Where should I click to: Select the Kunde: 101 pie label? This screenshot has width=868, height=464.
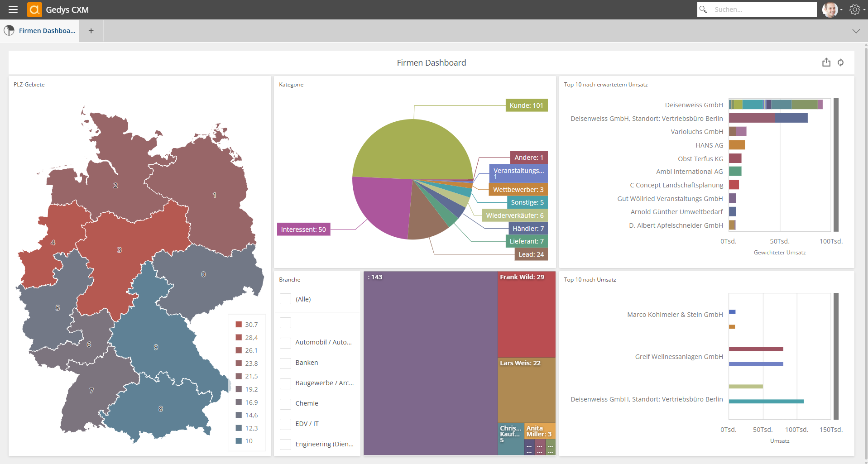pyautogui.click(x=526, y=105)
